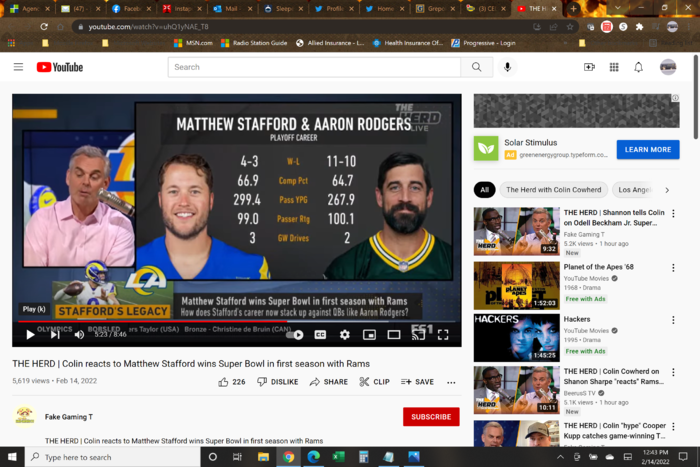Screen dimensions: 700x467
Task: Open Planet of the Apes '68 thumbnail
Action: pyautogui.click(x=517, y=286)
